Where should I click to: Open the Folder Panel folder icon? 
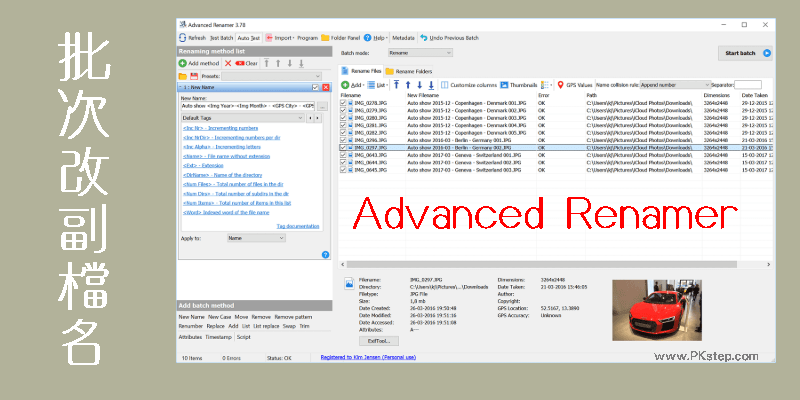pos(325,38)
